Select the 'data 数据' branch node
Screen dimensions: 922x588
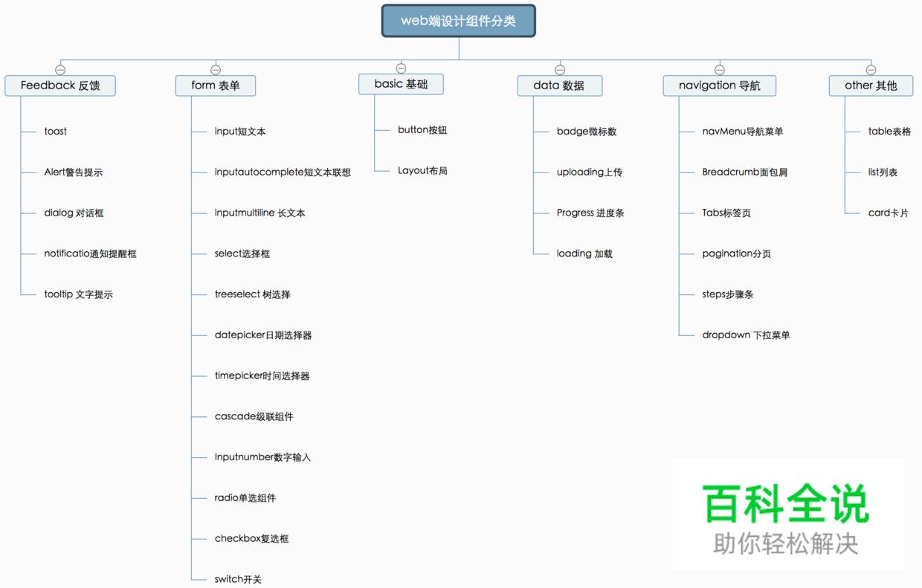[x=559, y=85]
